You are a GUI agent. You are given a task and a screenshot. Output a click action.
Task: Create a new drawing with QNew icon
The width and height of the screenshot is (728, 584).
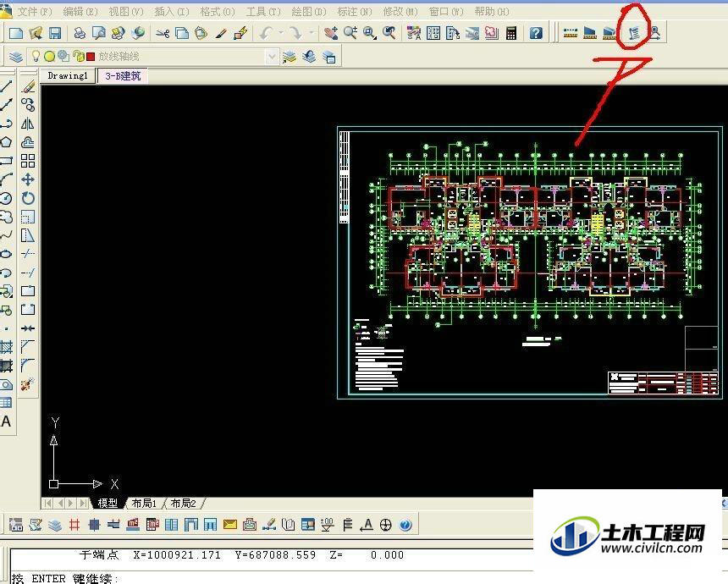coord(17,32)
